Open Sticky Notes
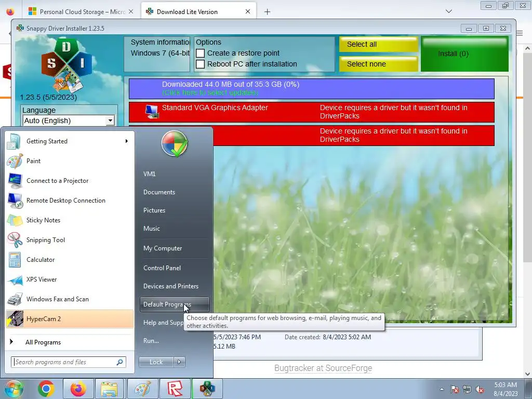Viewport: 532px width, 399px height. tap(70, 220)
